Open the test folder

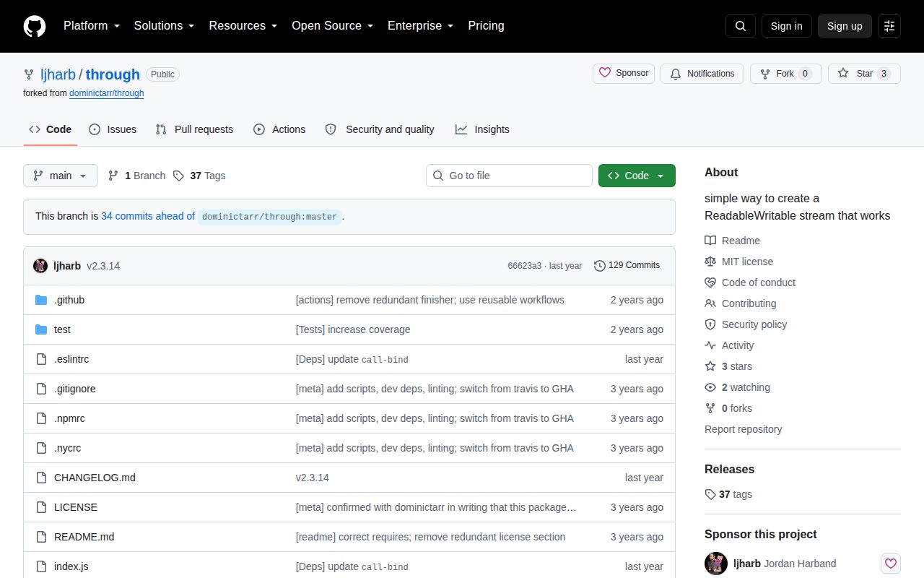click(x=62, y=329)
